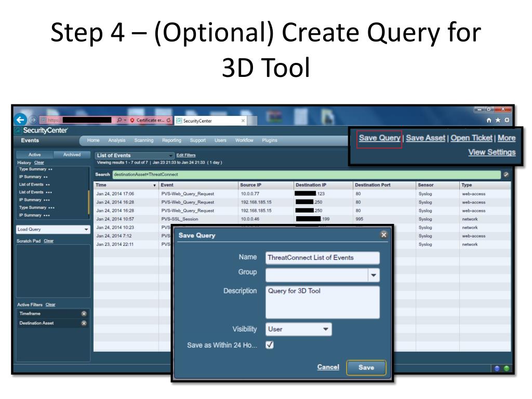Viewport: 532px width, 399px height.
Task: Sort by the Type column header
Action: click(485, 185)
